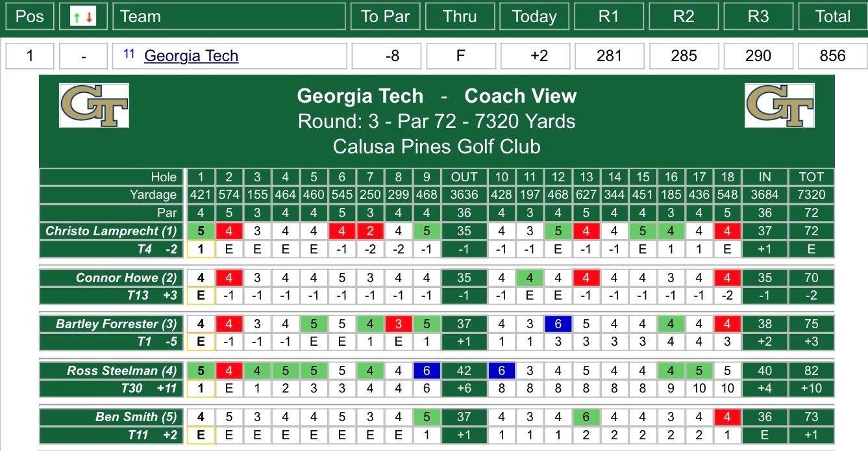Click Steelman's blue 6 on hole 9
This screenshot has width=868, height=451.
pos(427,371)
